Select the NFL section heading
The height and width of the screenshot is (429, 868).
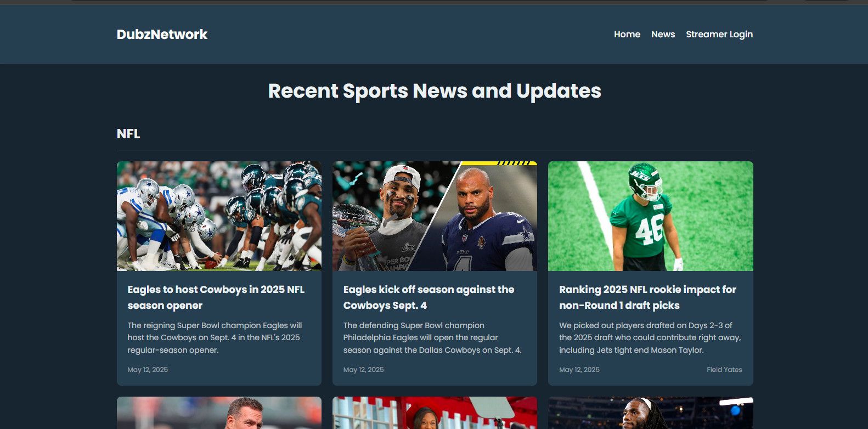click(x=128, y=134)
